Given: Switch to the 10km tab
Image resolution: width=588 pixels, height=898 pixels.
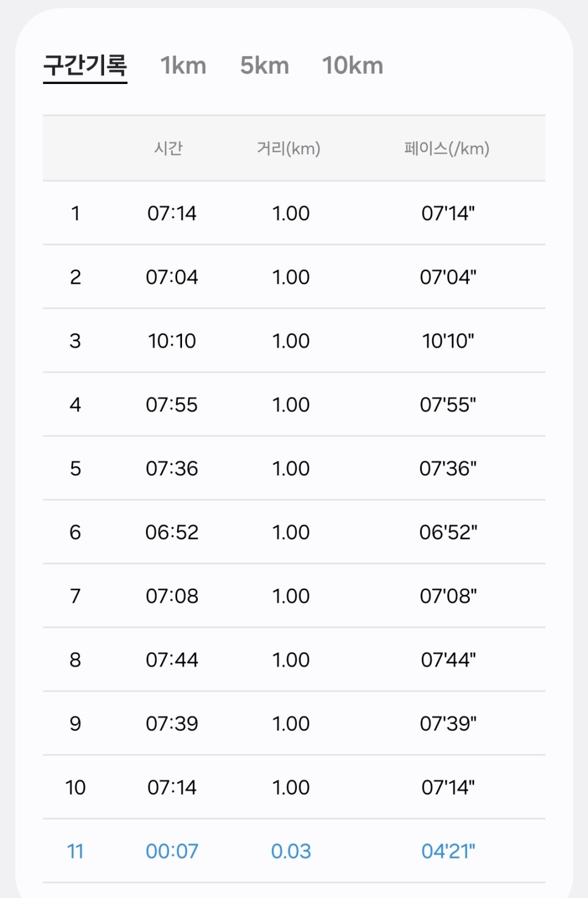Looking at the screenshot, I should click(x=352, y=66).
